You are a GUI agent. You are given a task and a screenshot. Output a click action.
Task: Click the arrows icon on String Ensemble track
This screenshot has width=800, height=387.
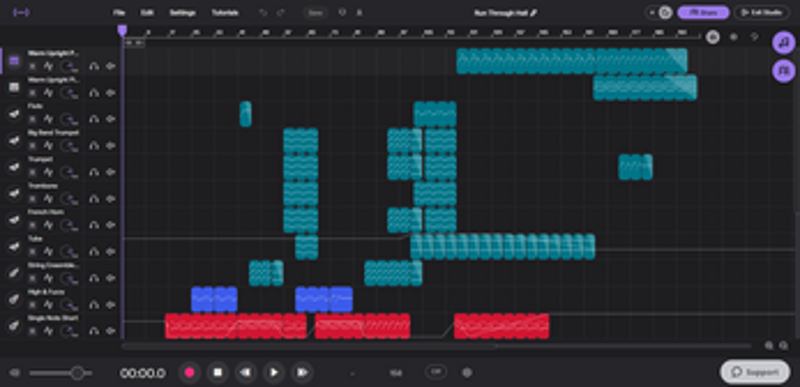click(110, 278)
